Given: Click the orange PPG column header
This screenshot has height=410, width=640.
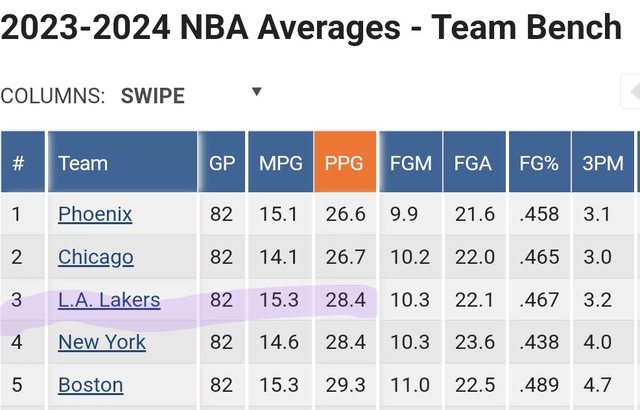Looking at the screenshot, I should click(344, 163).
